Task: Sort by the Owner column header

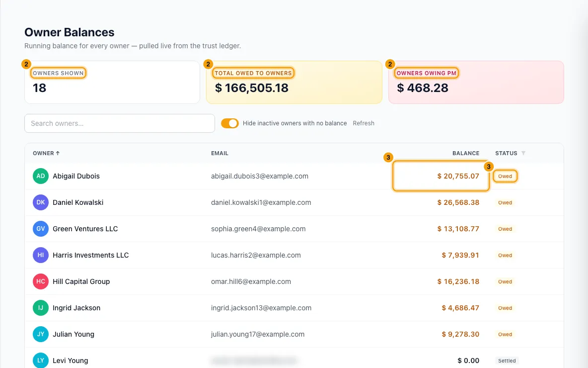Action: 46,153
